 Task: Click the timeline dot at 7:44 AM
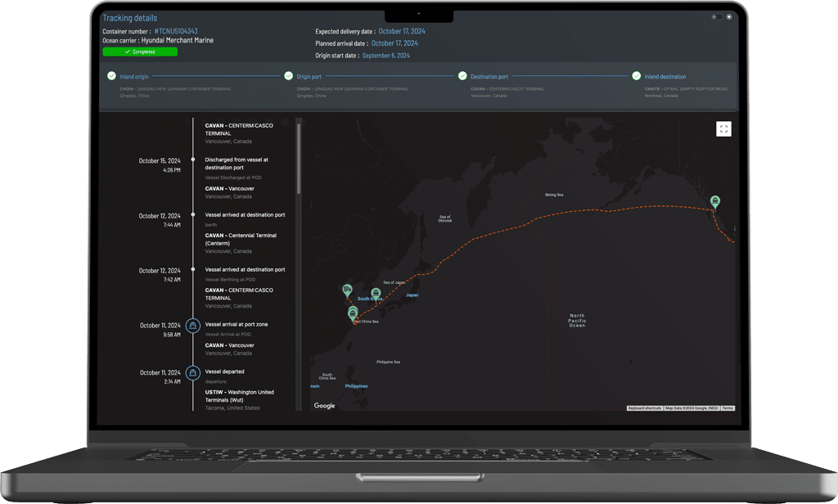(193, 214)
